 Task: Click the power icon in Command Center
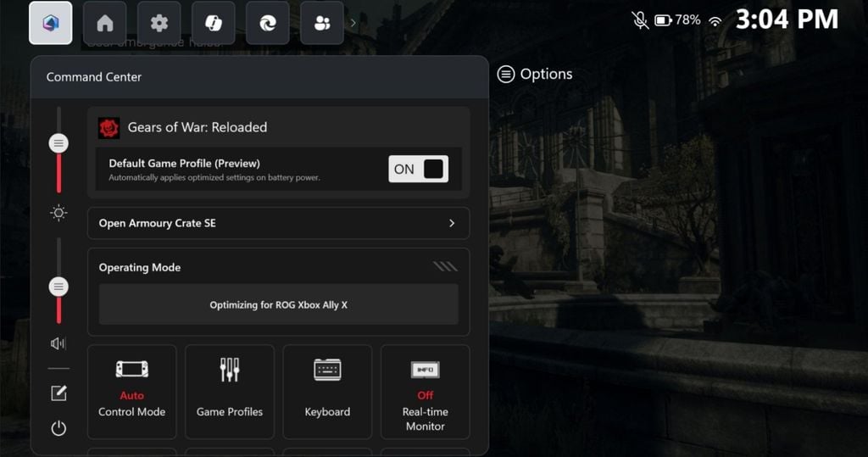pyautogui.click(x=58, y=428)
